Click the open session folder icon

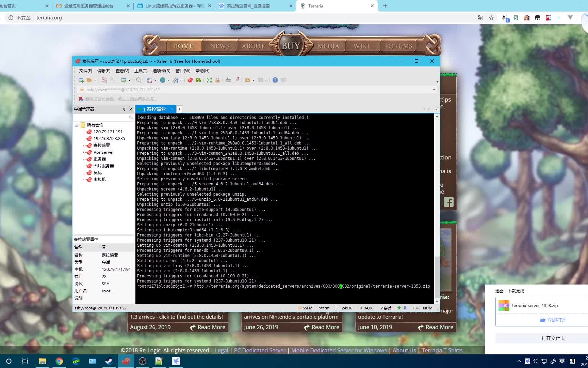coord(89,80)
